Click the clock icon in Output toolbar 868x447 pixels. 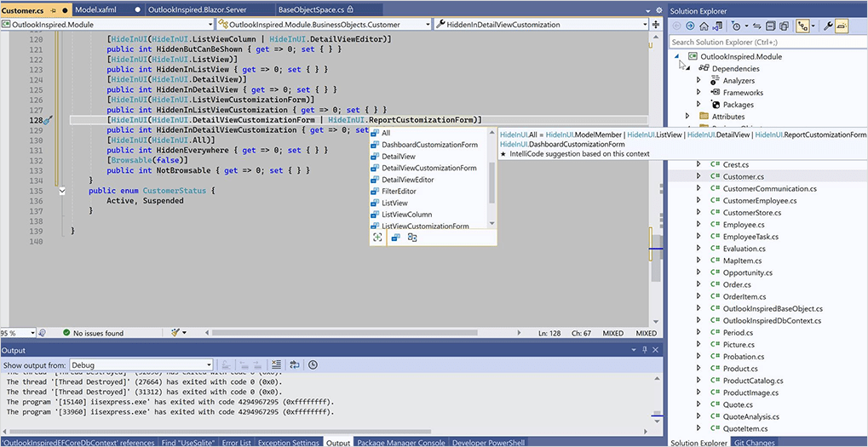pyautogui.click(x=313, y=364)
